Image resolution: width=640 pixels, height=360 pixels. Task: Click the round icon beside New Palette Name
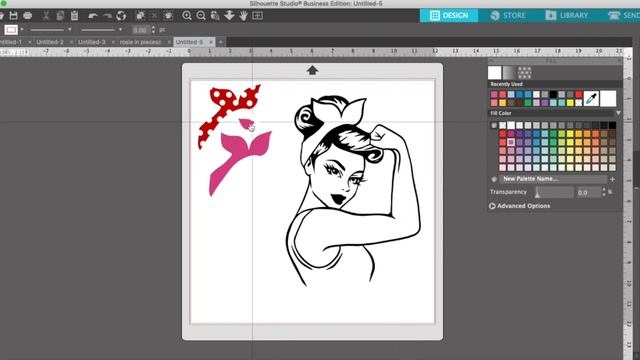pos(494,179)
